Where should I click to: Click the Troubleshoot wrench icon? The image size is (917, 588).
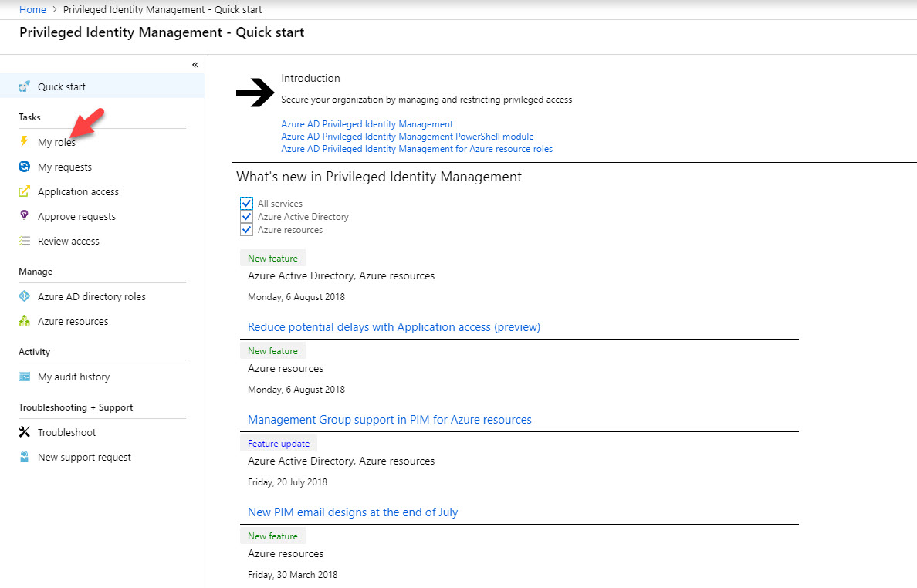click(x=24, y=432)
